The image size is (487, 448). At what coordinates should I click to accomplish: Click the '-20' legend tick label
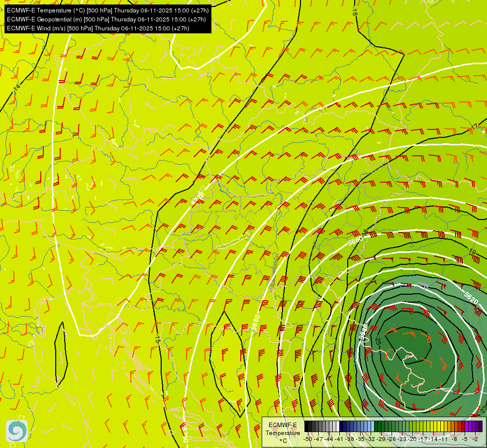(x=412, y=439)
